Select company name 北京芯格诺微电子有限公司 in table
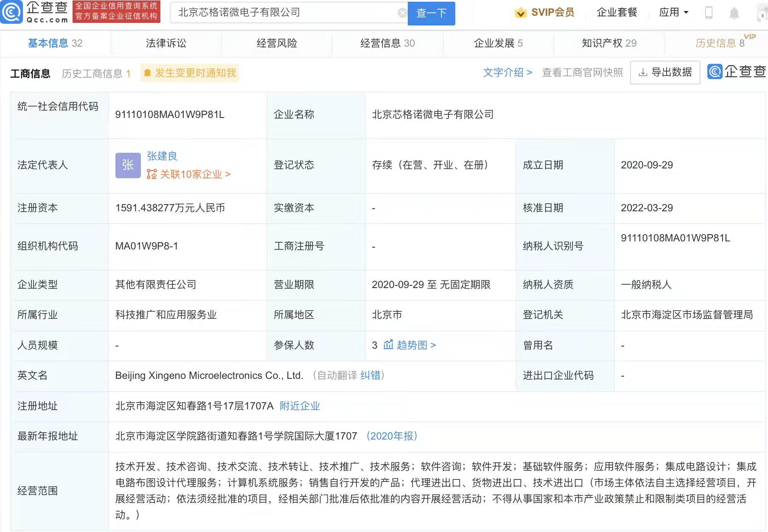 pos(433,115)
